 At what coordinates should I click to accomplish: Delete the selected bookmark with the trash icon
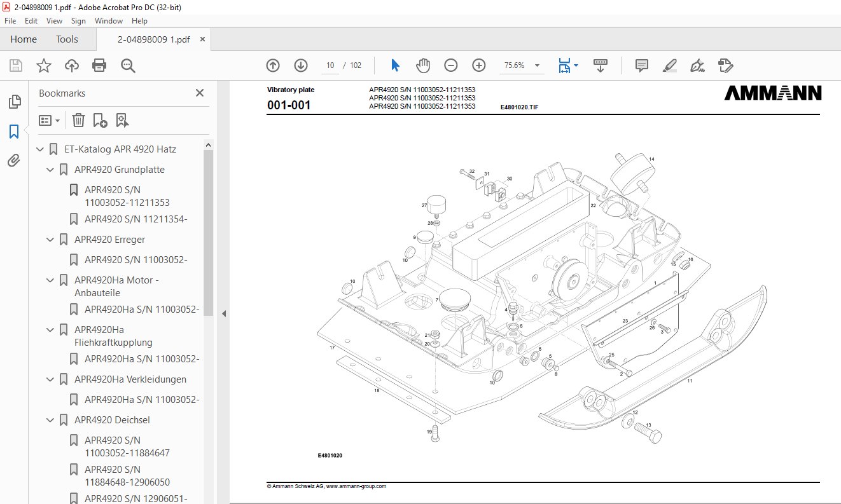78,120
